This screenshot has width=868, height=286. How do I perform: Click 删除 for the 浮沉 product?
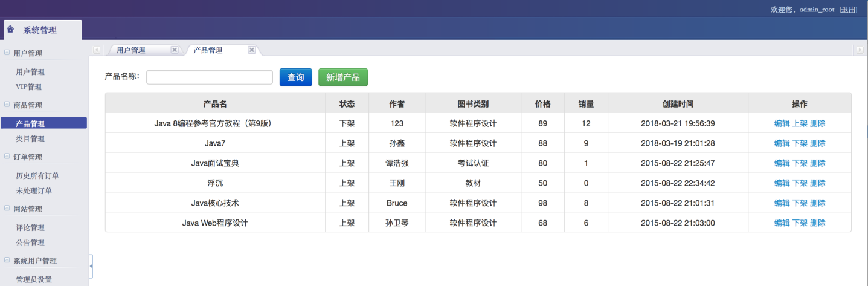point(817,183)
